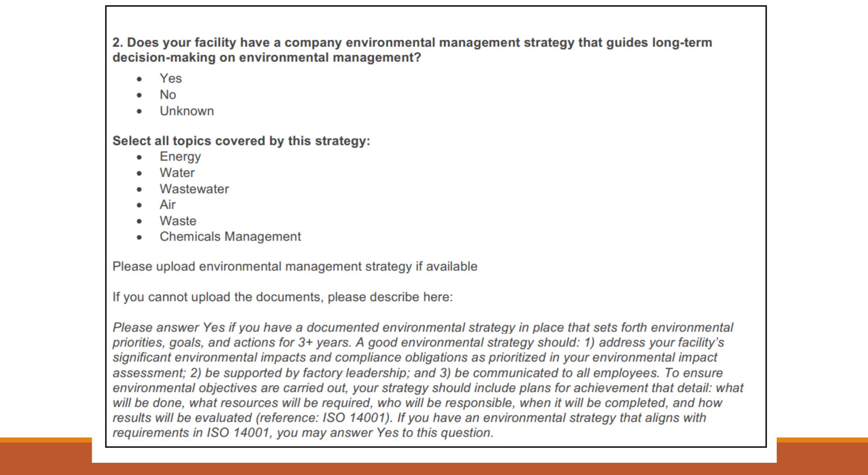The height and width of the screenshot is (475, 868).
Task: Select the Unknown answer option
Action: tap(187, 111)
